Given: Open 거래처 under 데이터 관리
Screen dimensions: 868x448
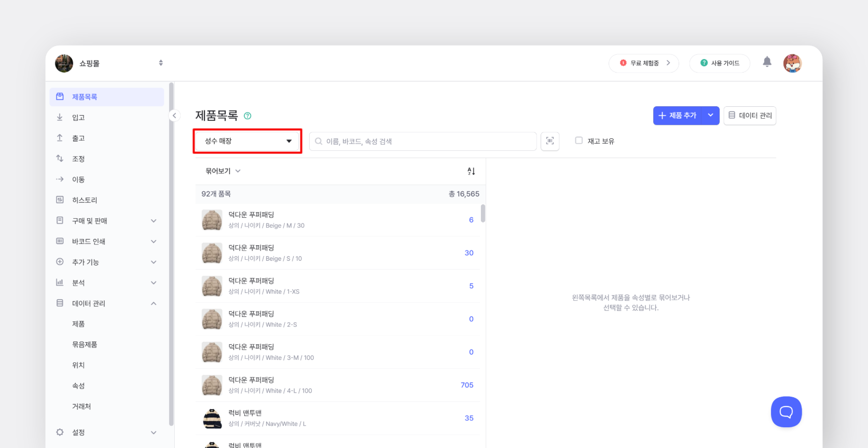Looking at the screenshot, I should tap(81, 407).
